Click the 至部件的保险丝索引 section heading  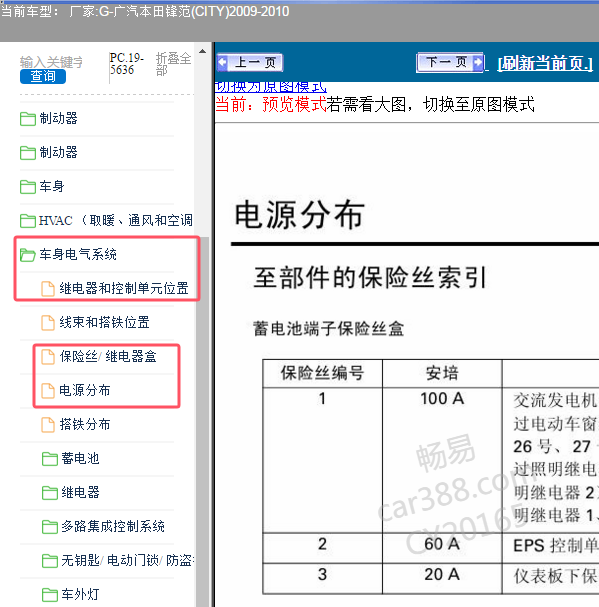pyautogui.click(x=370, y=277)
